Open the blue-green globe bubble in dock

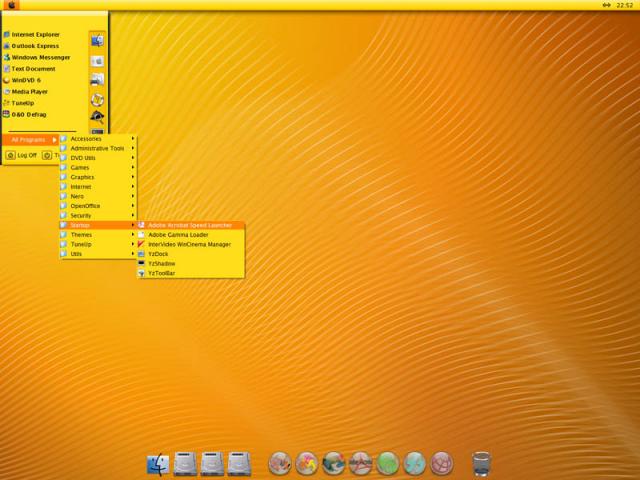[333, 463]
